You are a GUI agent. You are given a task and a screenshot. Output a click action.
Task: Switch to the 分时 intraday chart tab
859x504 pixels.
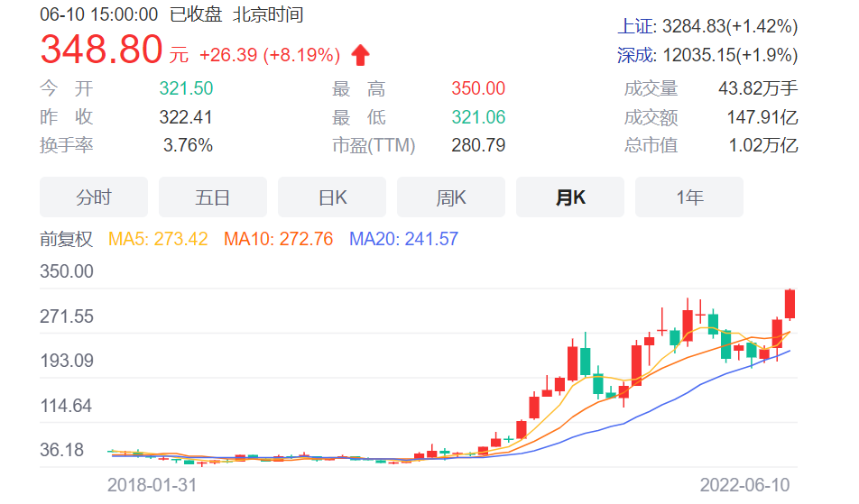click(94, 197)
